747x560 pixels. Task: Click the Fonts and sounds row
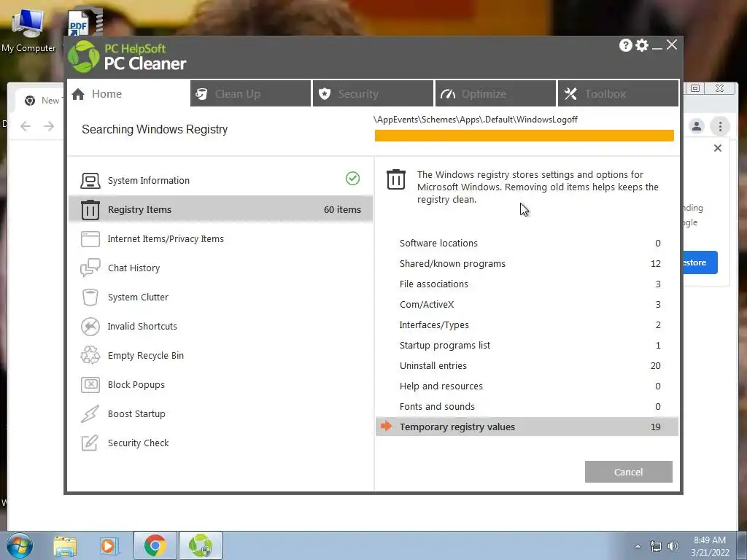[527, 407]
